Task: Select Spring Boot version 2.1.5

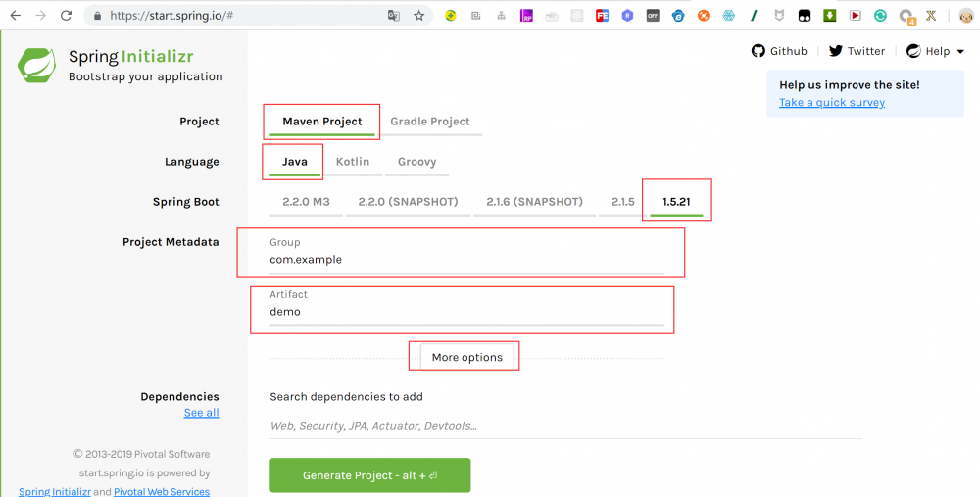Action: [x=623, y=202]
